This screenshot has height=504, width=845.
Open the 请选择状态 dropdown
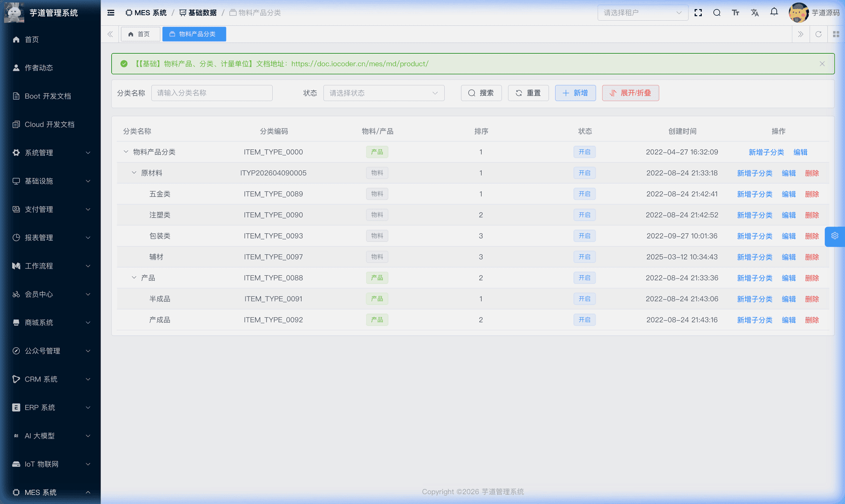coord(384,93)
